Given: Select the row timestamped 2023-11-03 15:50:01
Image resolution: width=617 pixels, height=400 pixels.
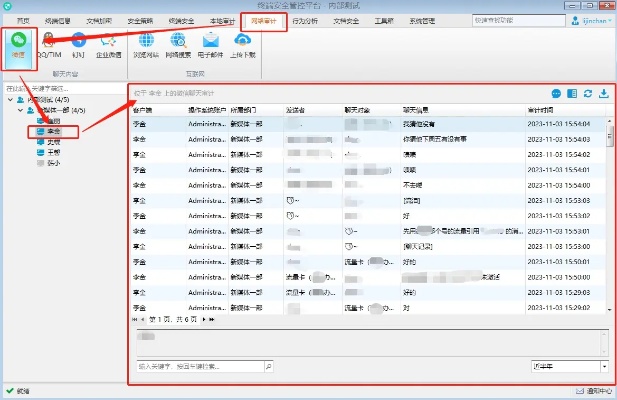Looking at the screenshot, I should 368,262.
